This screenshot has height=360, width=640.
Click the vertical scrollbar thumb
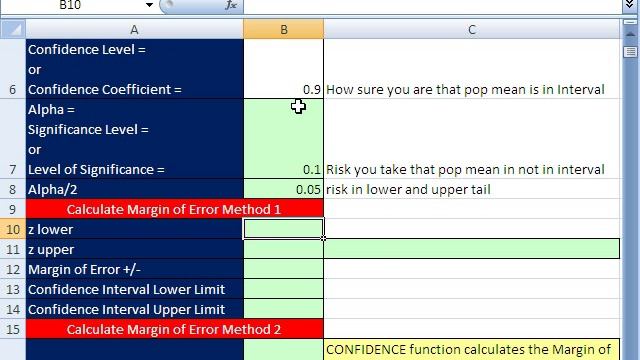point(631,52)
